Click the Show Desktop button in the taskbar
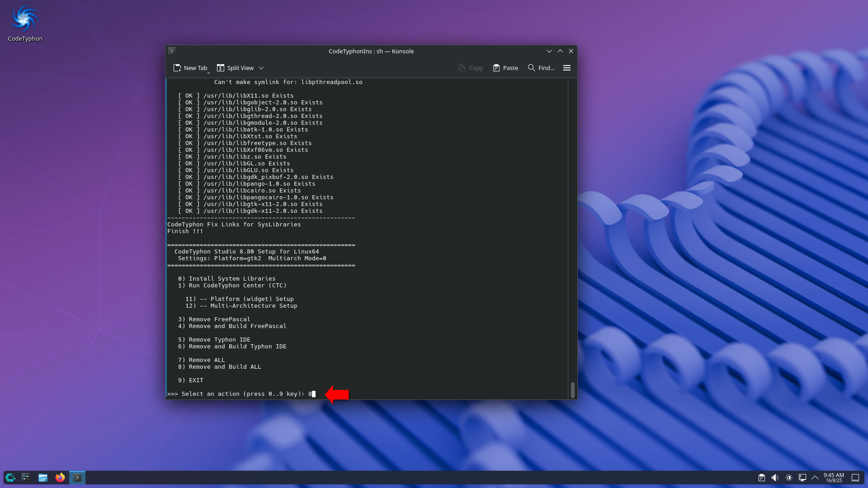The height and width of the screenshot is (488, 868). pos(855,478)
